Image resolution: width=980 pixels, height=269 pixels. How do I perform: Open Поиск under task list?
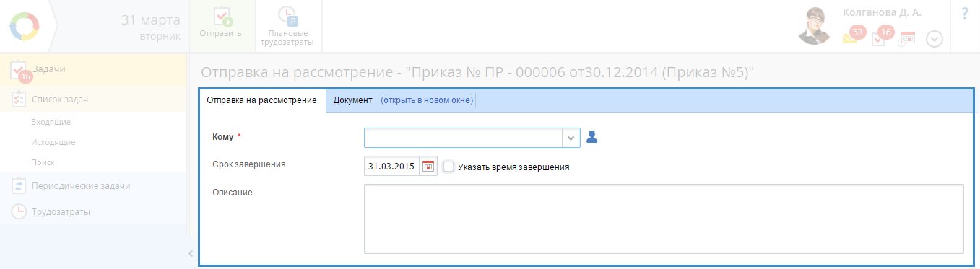pos(43,162)
